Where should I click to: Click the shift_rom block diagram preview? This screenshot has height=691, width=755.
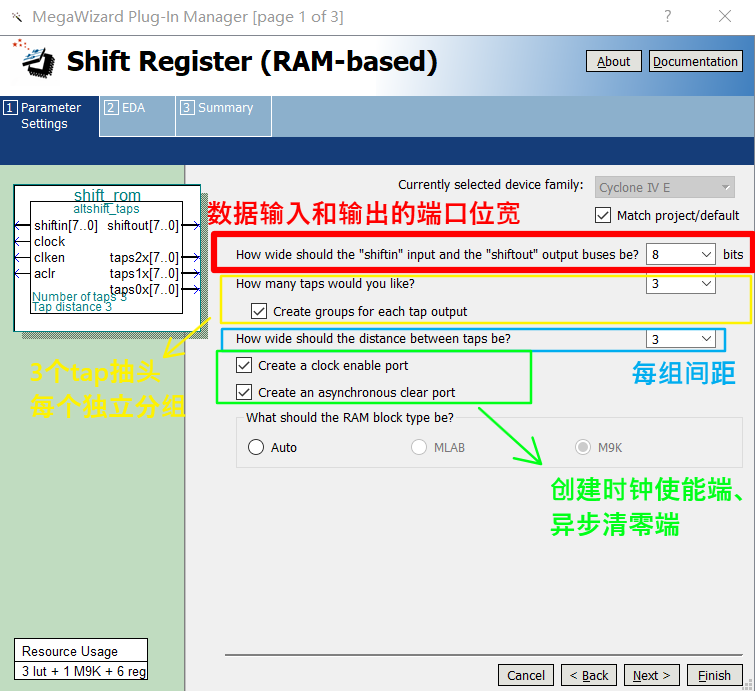[x=107, y=258]
